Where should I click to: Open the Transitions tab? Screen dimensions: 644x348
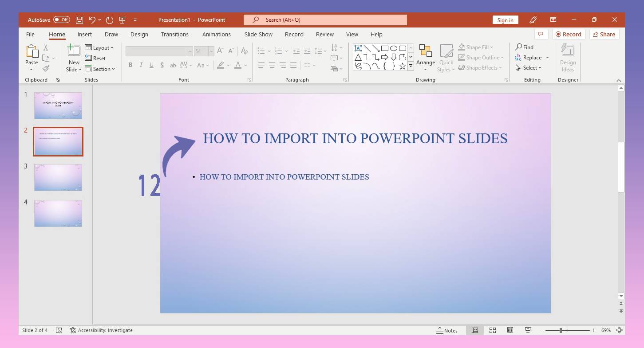175,34
